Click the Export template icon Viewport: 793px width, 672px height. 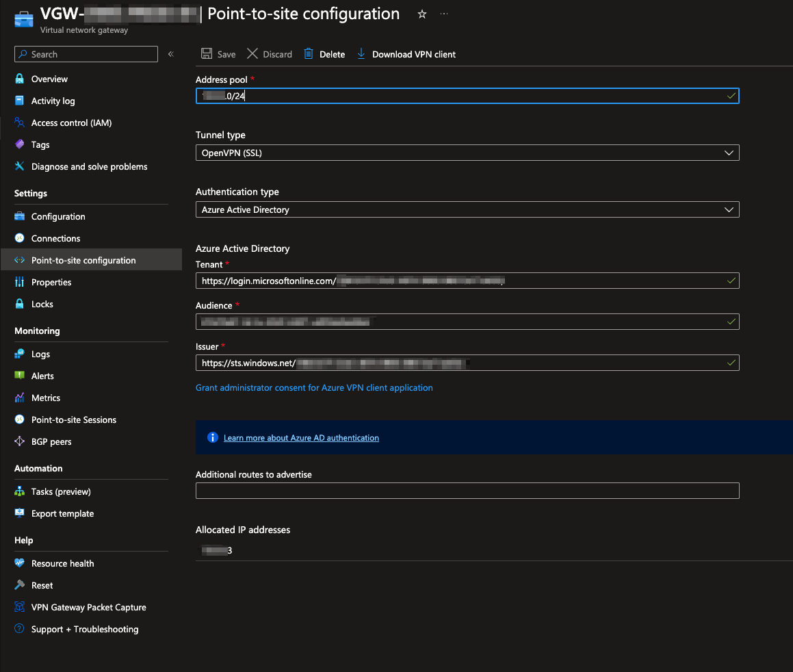point(19,513)
